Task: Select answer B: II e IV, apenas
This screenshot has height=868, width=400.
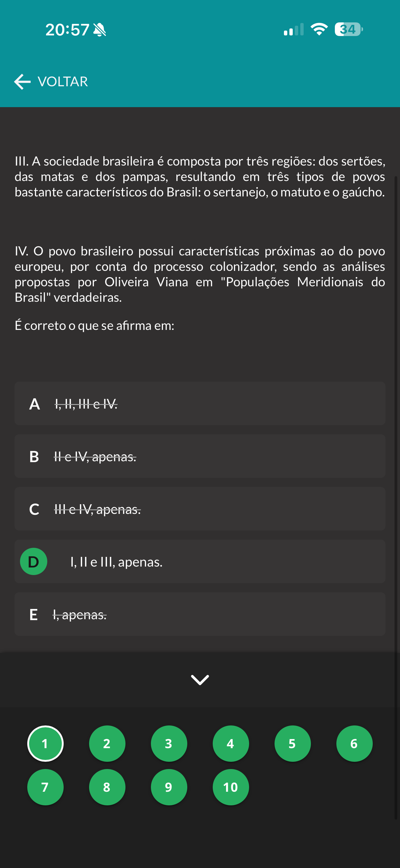Action: coord(200,456)
